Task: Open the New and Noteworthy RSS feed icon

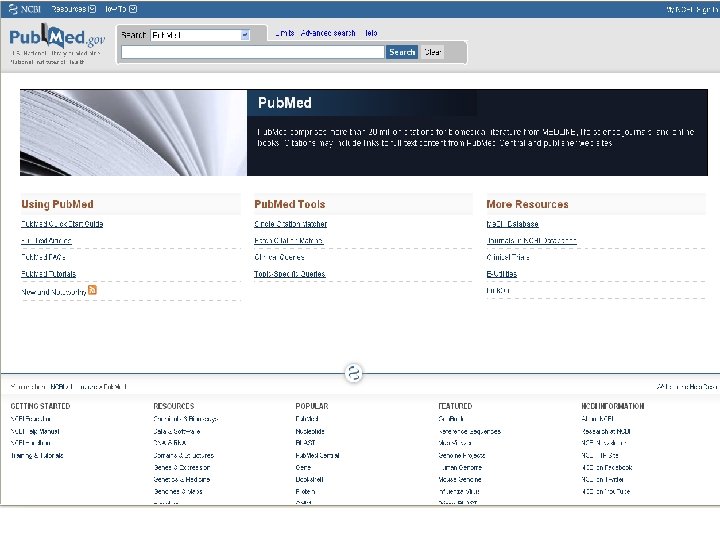Action: [x=92, y=290]
